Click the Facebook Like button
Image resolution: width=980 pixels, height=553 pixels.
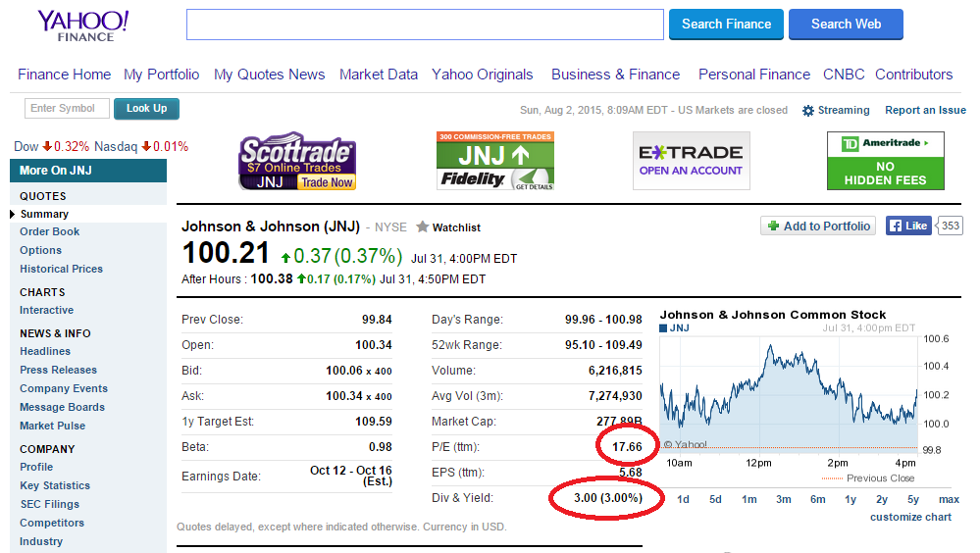(908, 226)
